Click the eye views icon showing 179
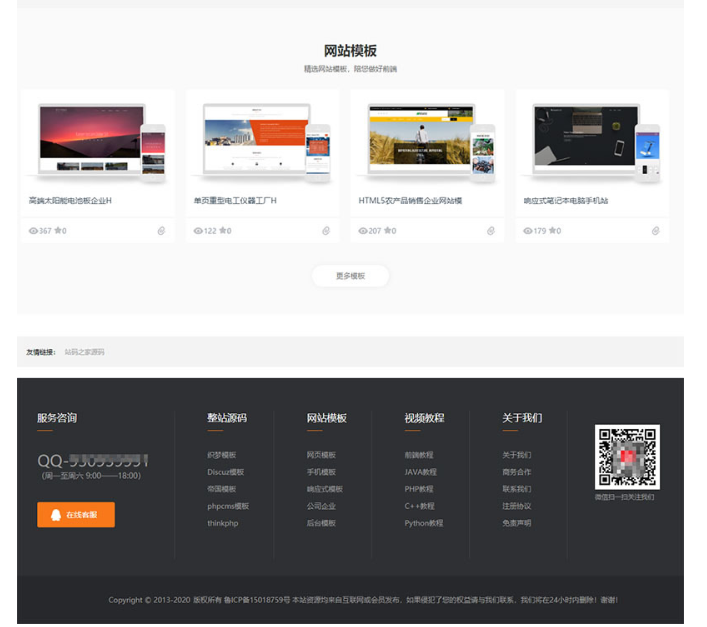 click(528, 231)
